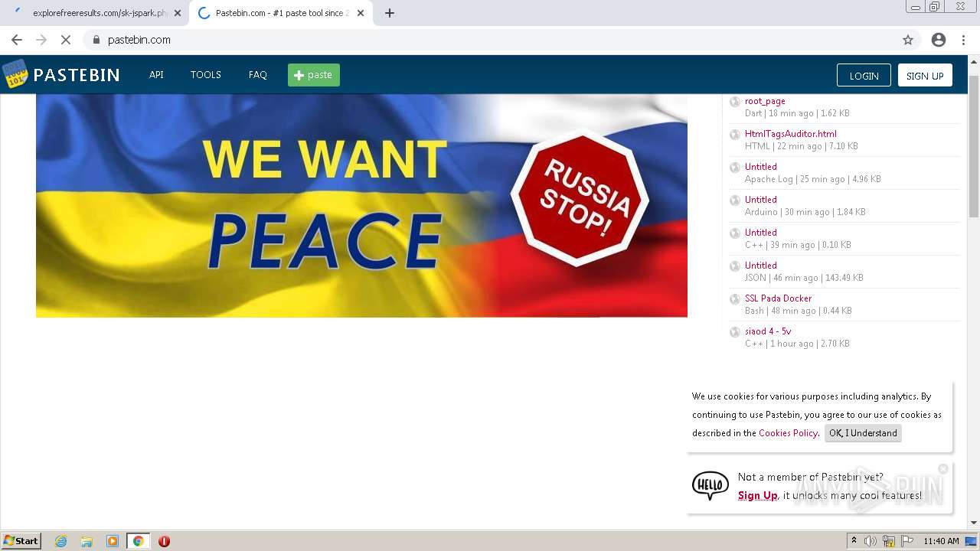Viewport: 980px width, 551px height.
Task: Click the globe icon beside root_page
Action: [x=735, y=102]
